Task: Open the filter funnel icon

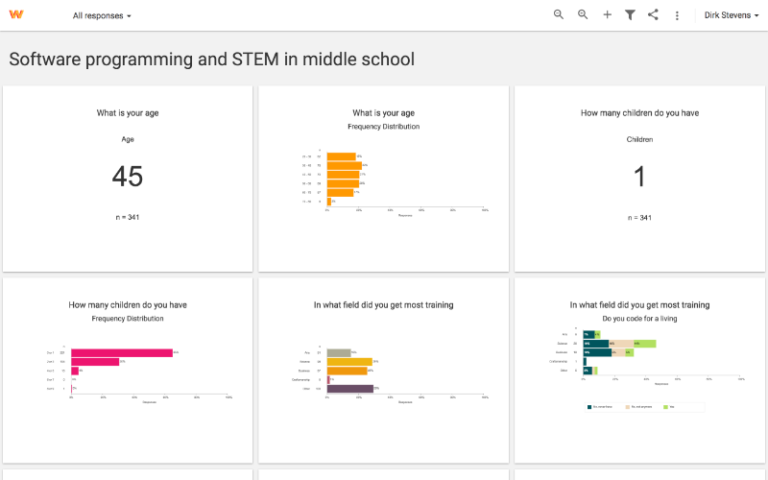Action: pyautogui.click(x=630, y=15)
